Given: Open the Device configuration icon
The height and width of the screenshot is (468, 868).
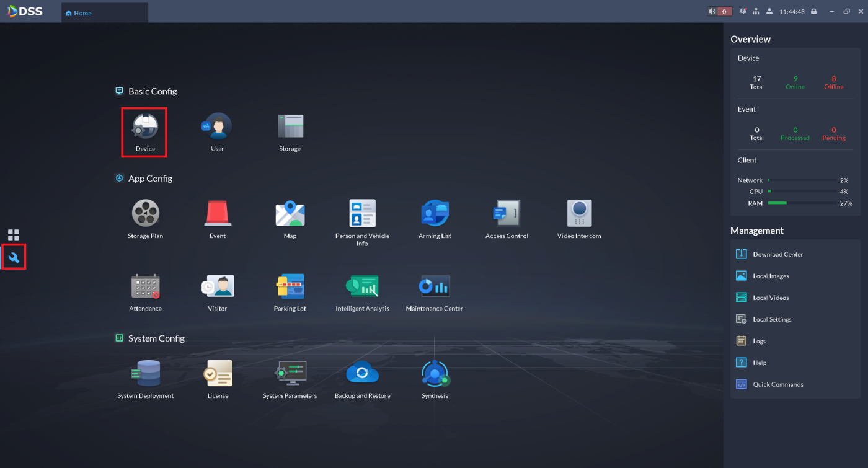Looking at the screenshot, I should click(144, 127).
